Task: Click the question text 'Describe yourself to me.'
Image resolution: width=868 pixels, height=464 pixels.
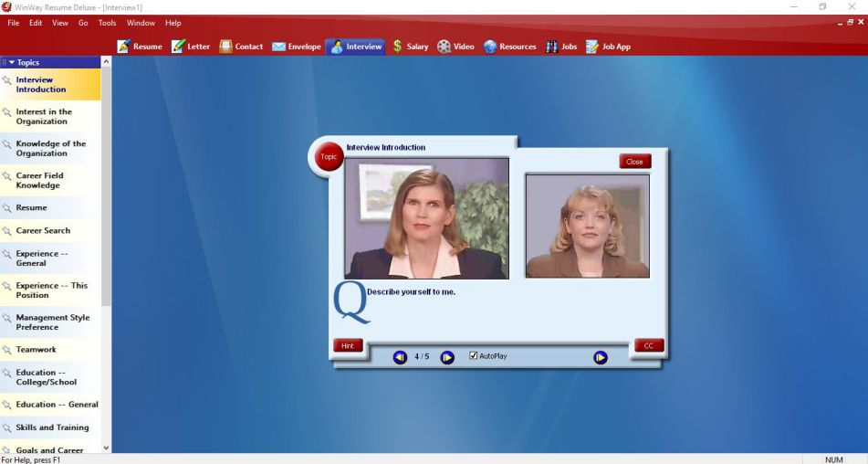Action: 412,291
